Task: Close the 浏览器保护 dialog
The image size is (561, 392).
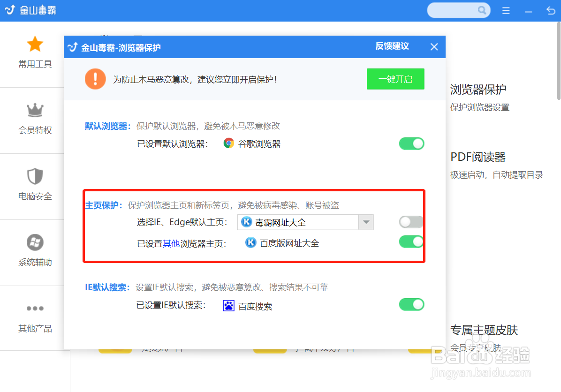Action: click(x=434, y=47)
